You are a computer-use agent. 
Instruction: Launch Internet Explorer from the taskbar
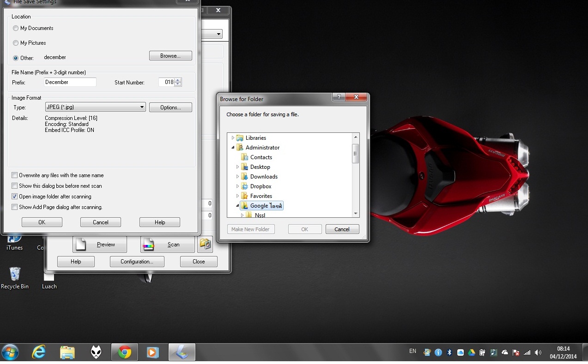(39, 353)
